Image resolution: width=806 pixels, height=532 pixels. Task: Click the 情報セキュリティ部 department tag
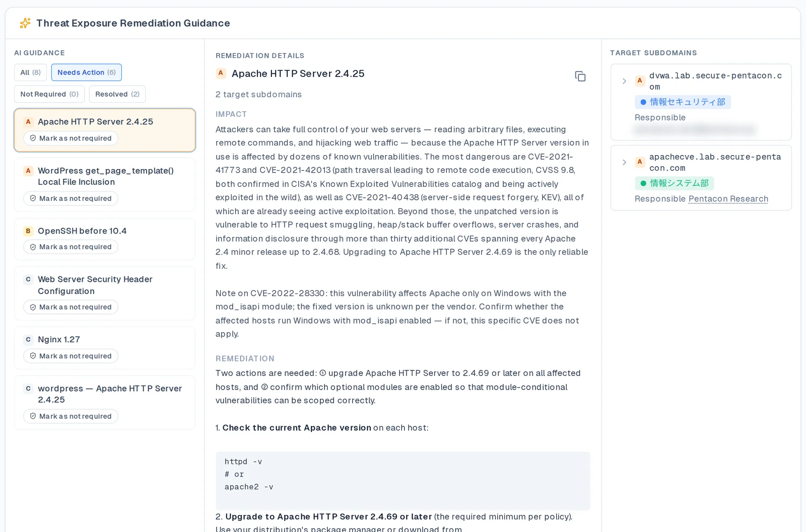683,102
